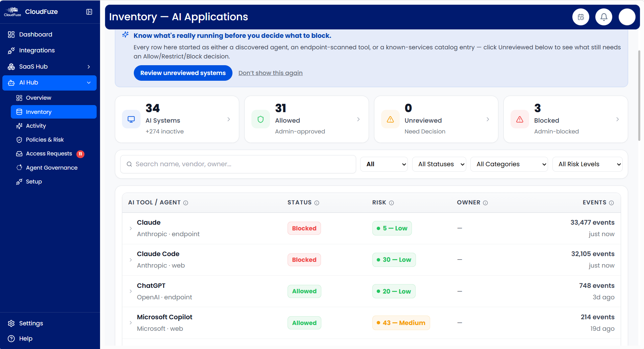
Task: Open Access Requests page
Action: coord(54,154)
